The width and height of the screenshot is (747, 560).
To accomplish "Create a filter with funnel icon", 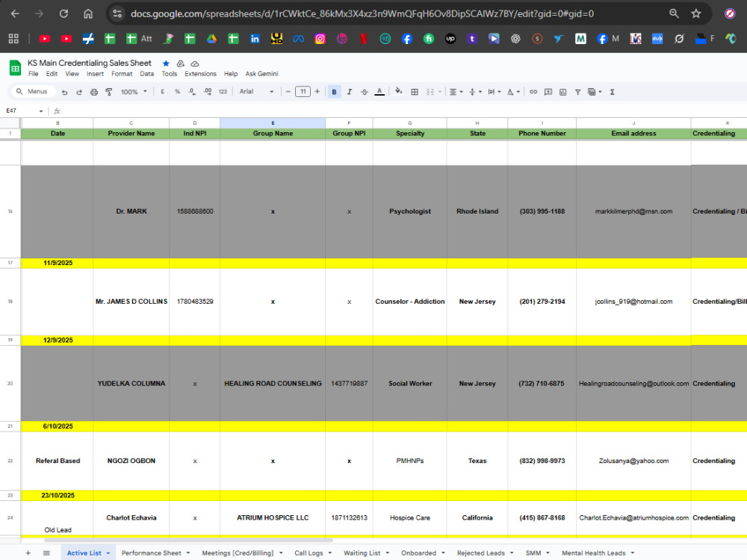I will [577, 92].
